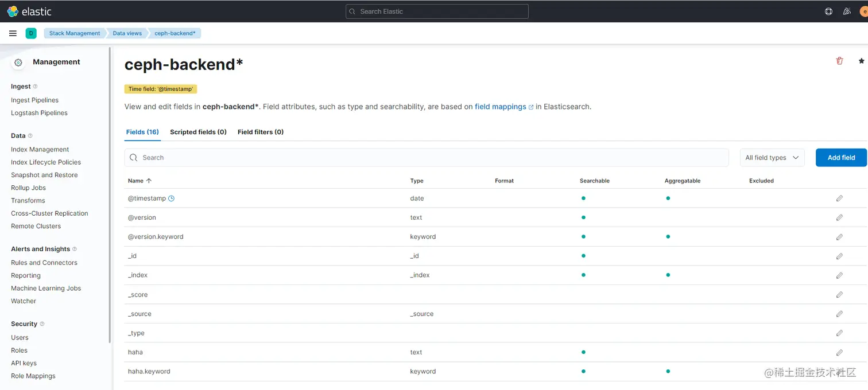The width and height of the screenshot is (868, 390).
Task: Click the Searchable column header
Action: 595,181
